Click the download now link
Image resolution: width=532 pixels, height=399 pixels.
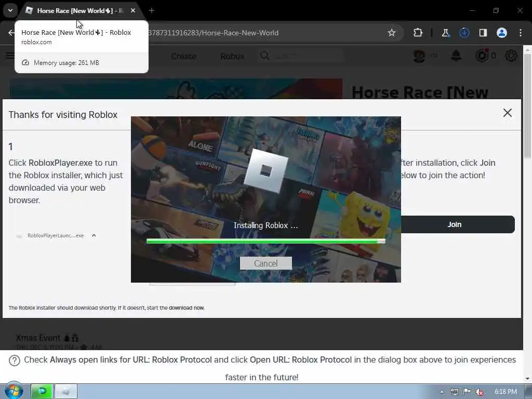(187, 308)
